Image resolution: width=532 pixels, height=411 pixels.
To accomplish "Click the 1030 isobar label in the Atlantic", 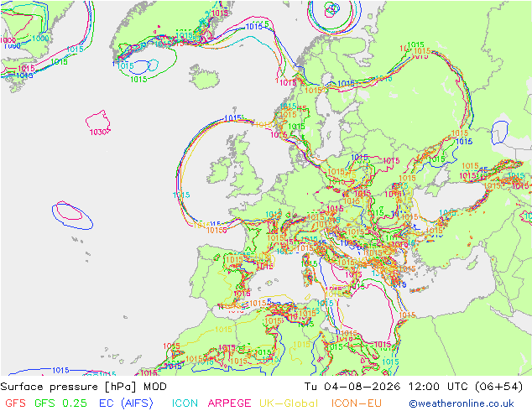I will (x=98, y=133).
